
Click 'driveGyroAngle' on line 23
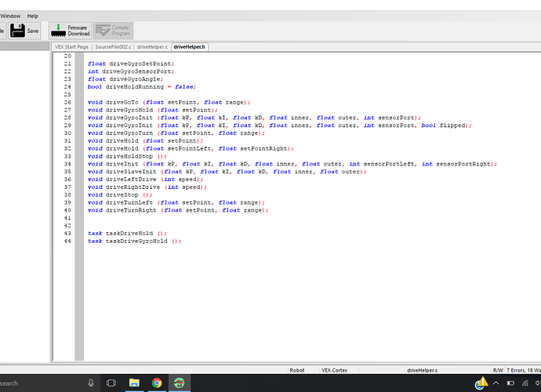135,79
